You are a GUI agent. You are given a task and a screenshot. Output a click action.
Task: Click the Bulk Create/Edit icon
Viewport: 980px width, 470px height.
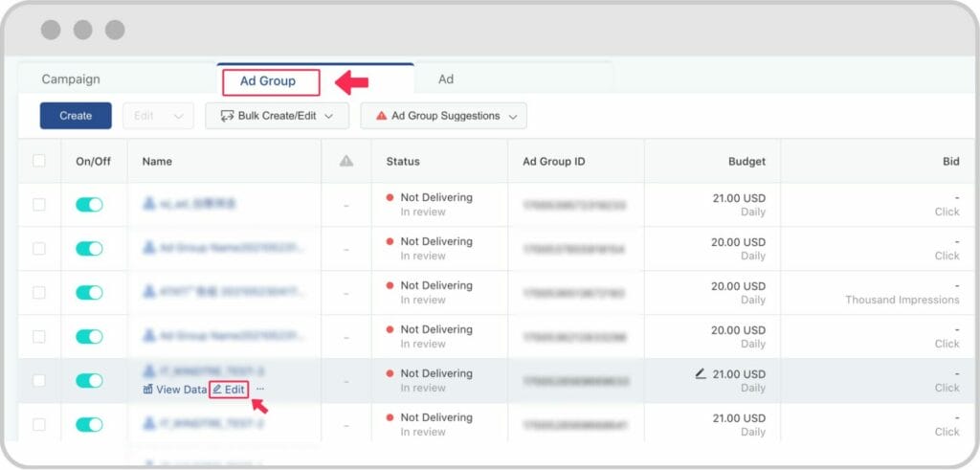(227, 116)
